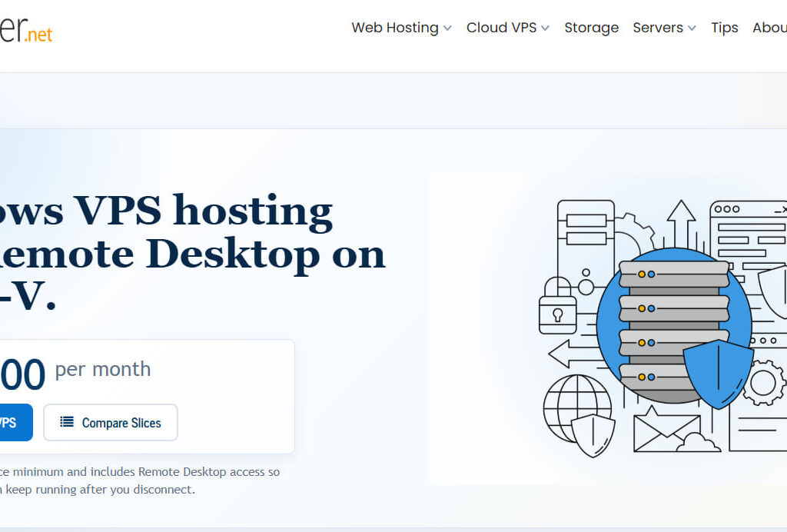Open the Tips page
Viewport: 787px width, 532px height.
[724, 28]
